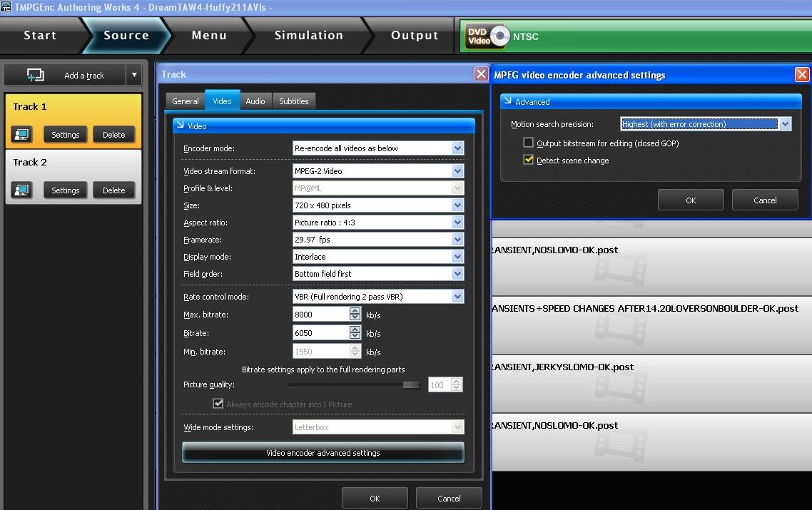
Task: Open Field order dropdown
Action: pos(457,273)
